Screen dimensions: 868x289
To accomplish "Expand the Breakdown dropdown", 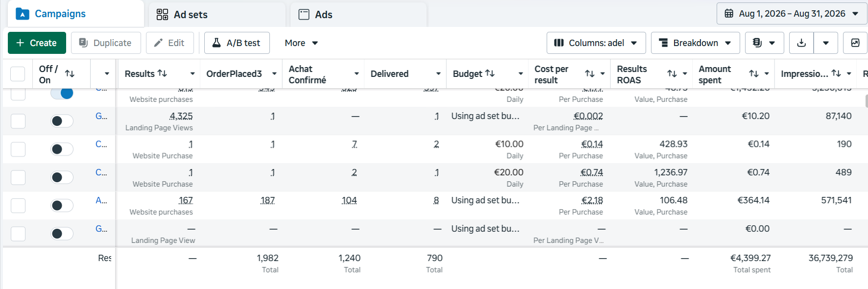I will point(695,43).
